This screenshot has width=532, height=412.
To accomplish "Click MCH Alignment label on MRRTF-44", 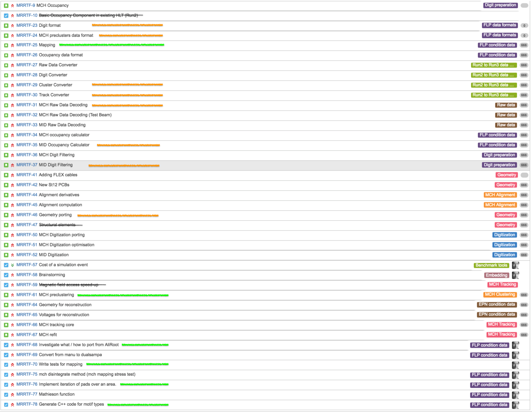I will (x=500, y=195).
